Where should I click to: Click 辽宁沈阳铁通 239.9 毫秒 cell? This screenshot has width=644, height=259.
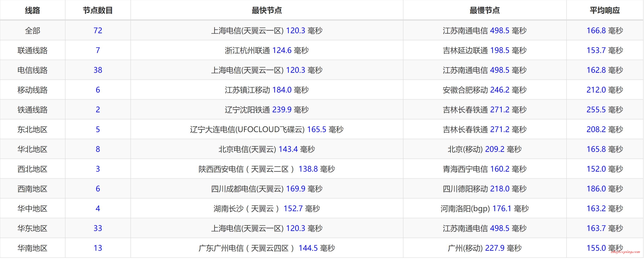(x=267, y=110)
